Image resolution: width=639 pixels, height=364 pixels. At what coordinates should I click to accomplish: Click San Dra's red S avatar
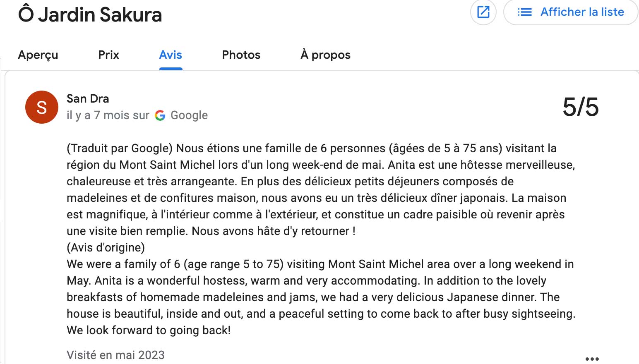42,107
